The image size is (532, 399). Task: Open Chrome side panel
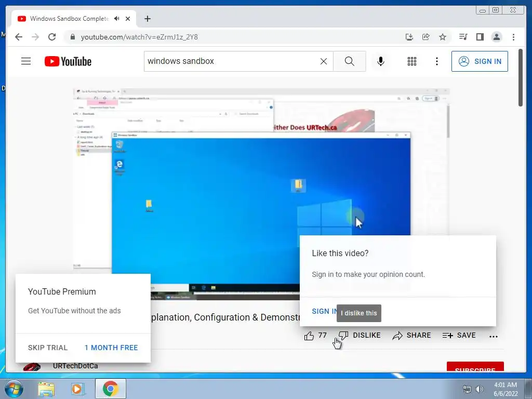point(480,37)
